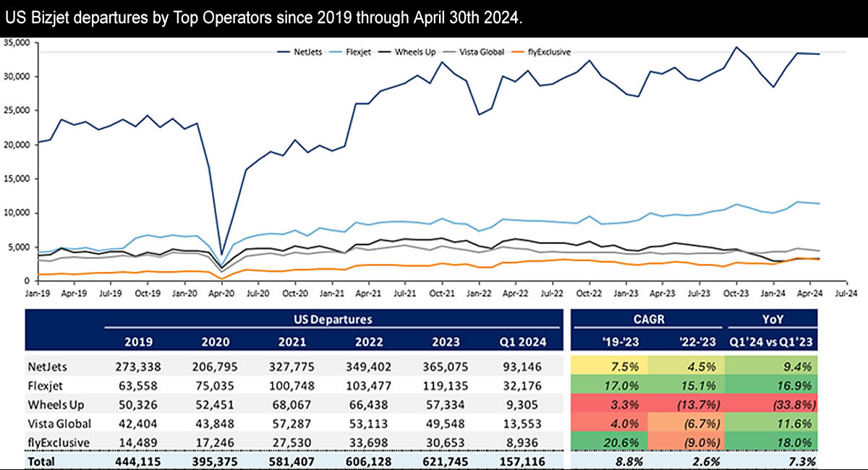Select the NetJets row label

[47, 366]
